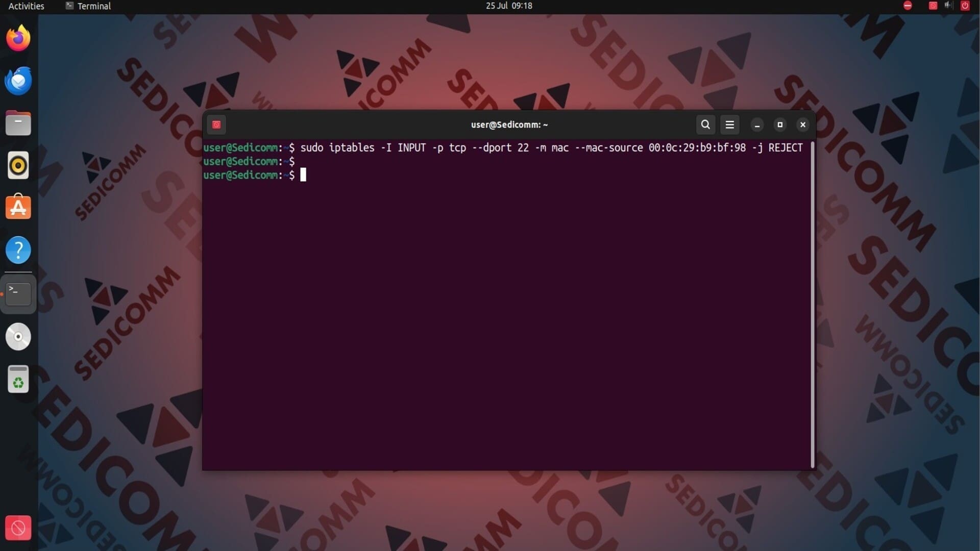Launch Firefox from the dock
Viewport: 980px width, 551px height.
[x=18, y=38]
